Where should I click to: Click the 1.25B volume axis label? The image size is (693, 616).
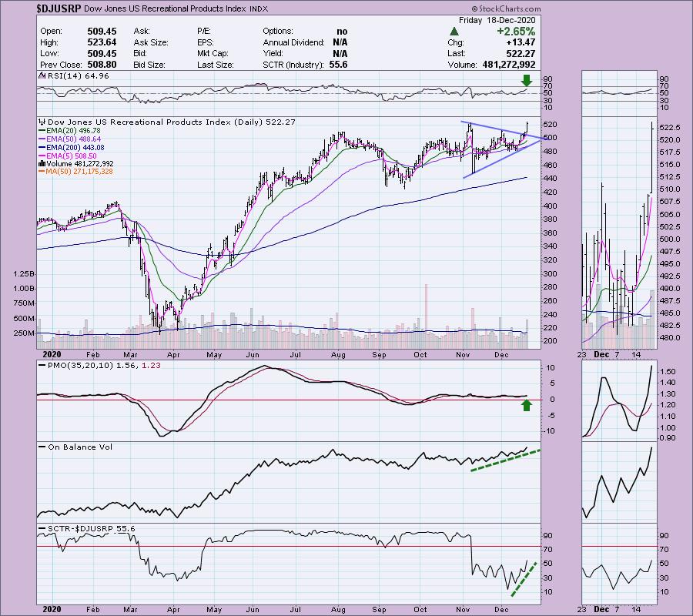25,274
